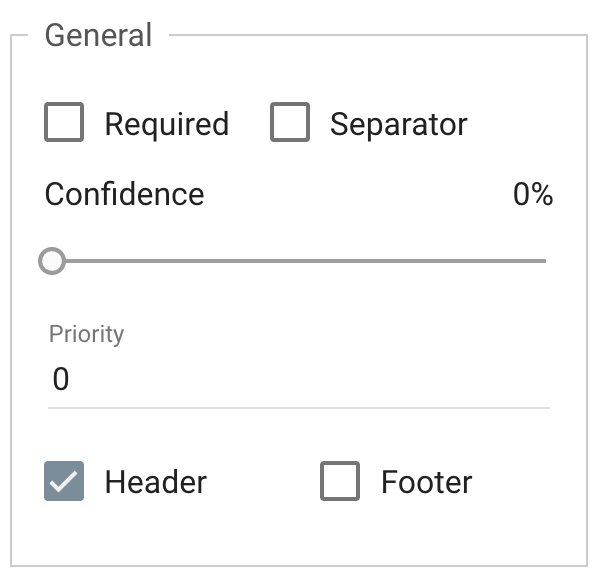Enable the Footer checkbox
The image size is (602, 580).
340,481
